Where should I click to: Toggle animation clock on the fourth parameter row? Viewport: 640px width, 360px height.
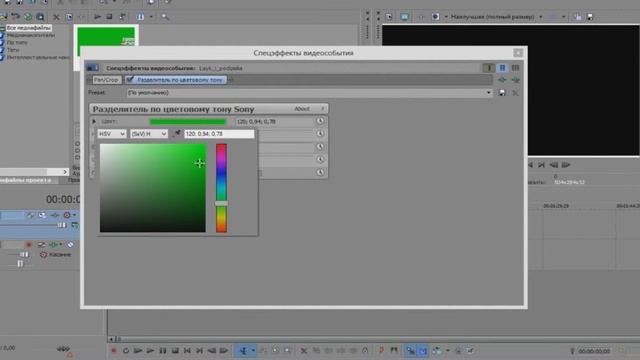(x=320, y=159)
